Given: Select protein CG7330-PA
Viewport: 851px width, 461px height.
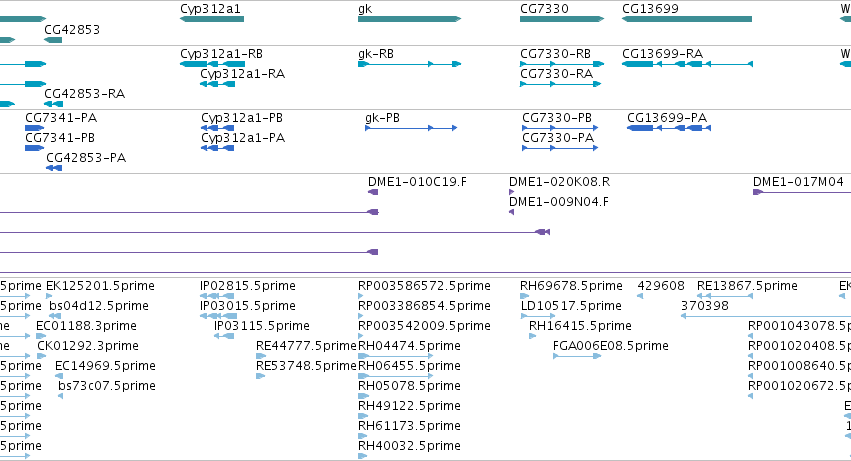Looking at the screenshot, I should (558, 138).
